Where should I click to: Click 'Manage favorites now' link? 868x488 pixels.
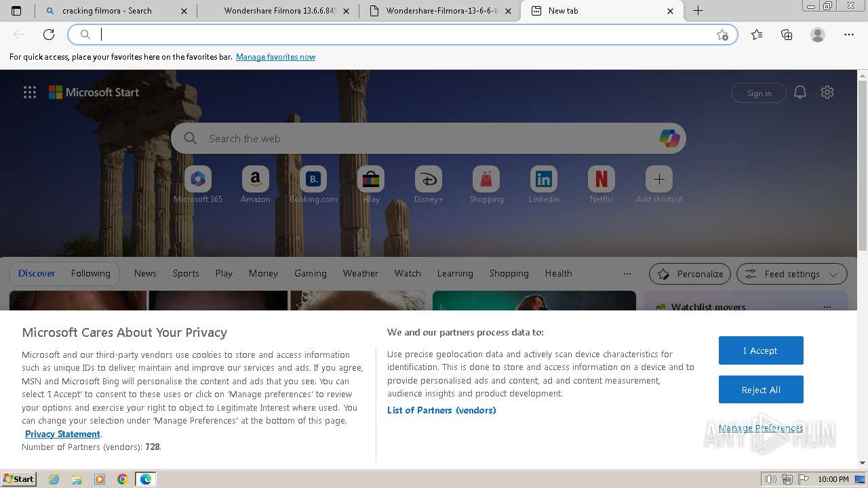[275, 57]
